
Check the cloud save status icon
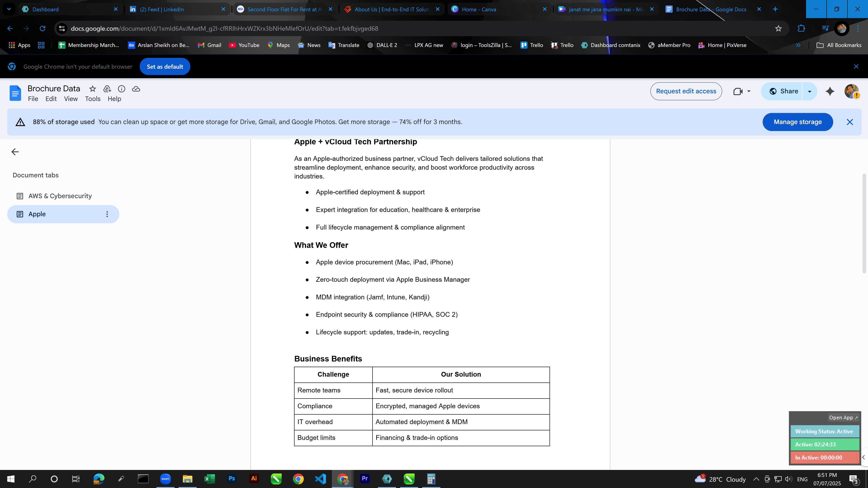(136, 89)
